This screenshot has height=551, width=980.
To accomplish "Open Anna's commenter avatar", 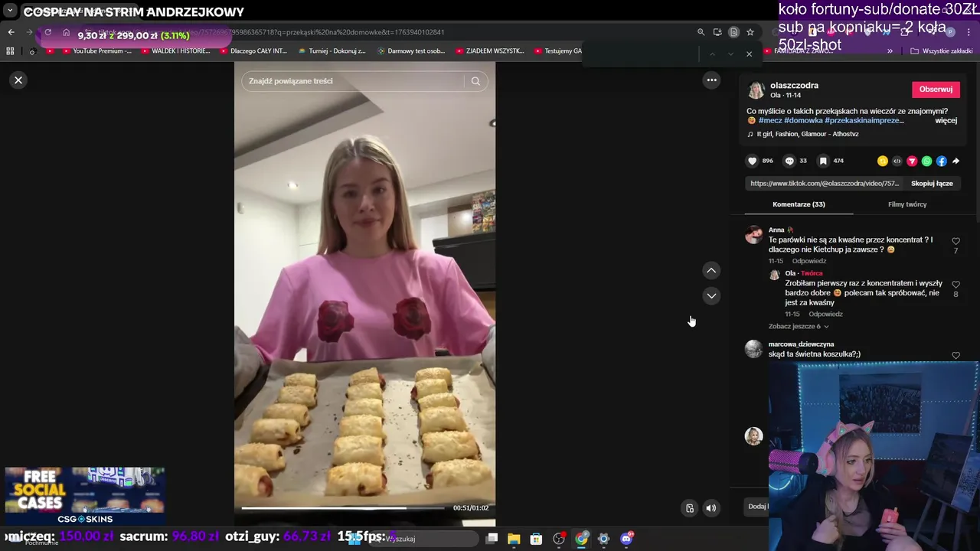I will (x=754, y=235).
